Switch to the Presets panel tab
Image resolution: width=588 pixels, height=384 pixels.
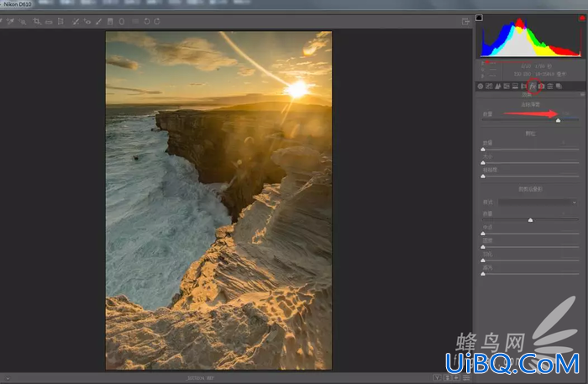pos(549,87)
